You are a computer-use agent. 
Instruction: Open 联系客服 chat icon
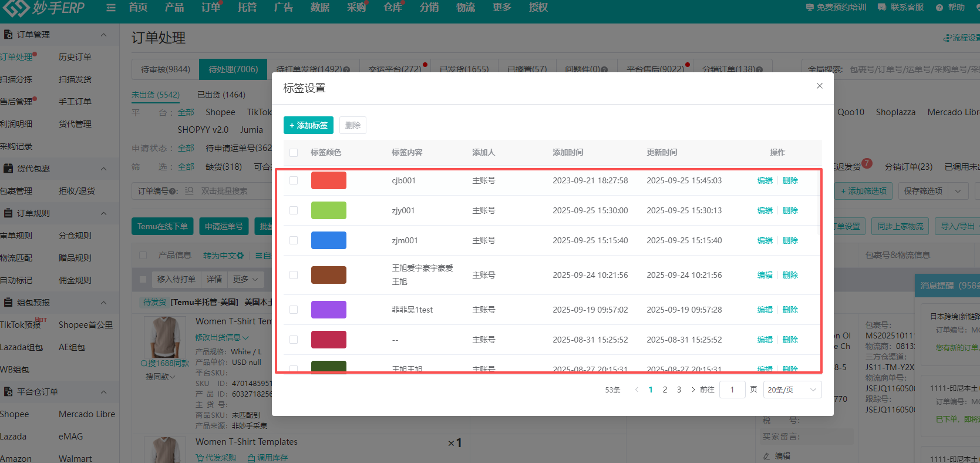(881, 8)
